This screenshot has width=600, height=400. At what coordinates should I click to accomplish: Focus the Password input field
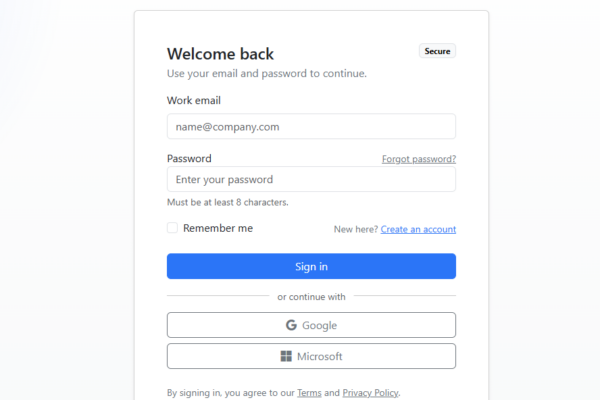tap(311, 180)
